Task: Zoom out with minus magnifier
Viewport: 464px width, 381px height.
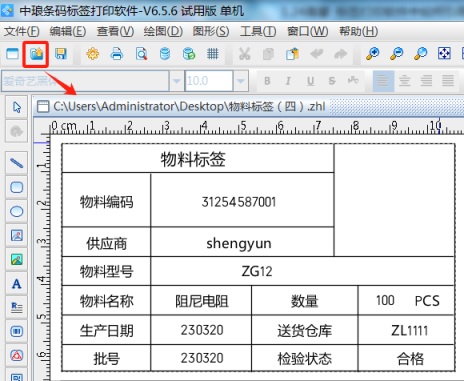Action: (396, 54)
